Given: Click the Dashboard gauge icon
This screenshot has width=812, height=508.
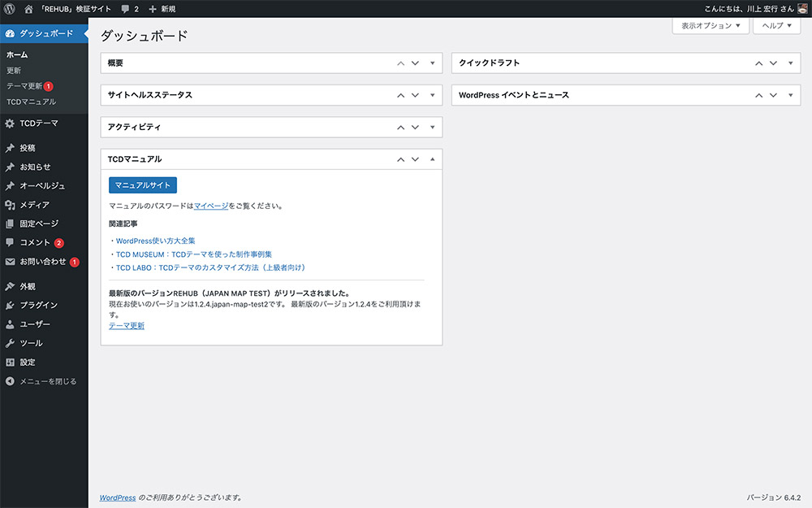Looking at the screenshot, I should [10, 33].
